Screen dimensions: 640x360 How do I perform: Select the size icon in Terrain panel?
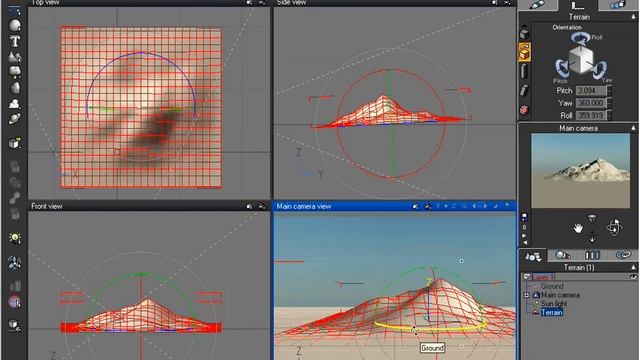524,71
